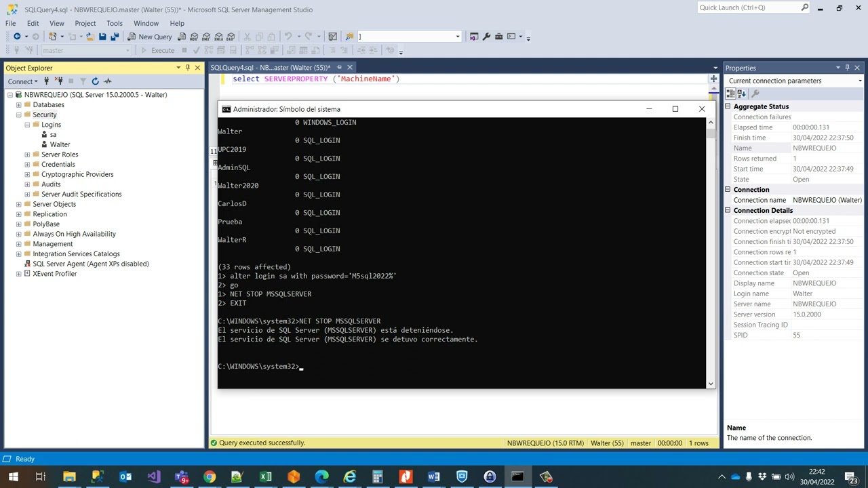Screen dimensions: 868x488
Task: Expand the Management folder
Action: pyautogui.click(x=19, y=244)
